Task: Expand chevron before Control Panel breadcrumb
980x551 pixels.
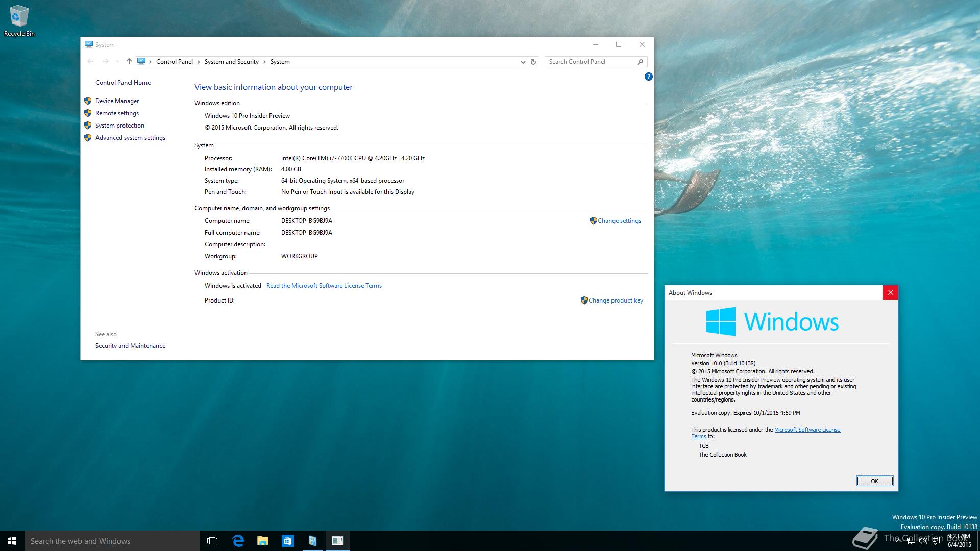Action: (150, 62)
